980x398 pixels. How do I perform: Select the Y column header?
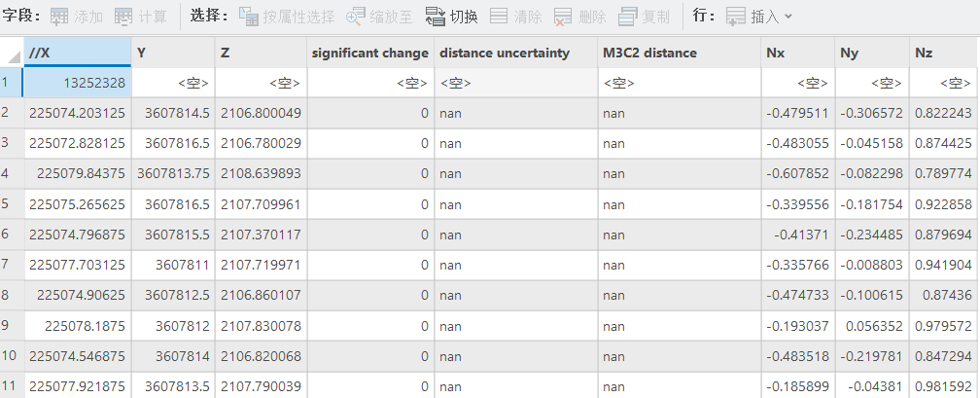172,53
